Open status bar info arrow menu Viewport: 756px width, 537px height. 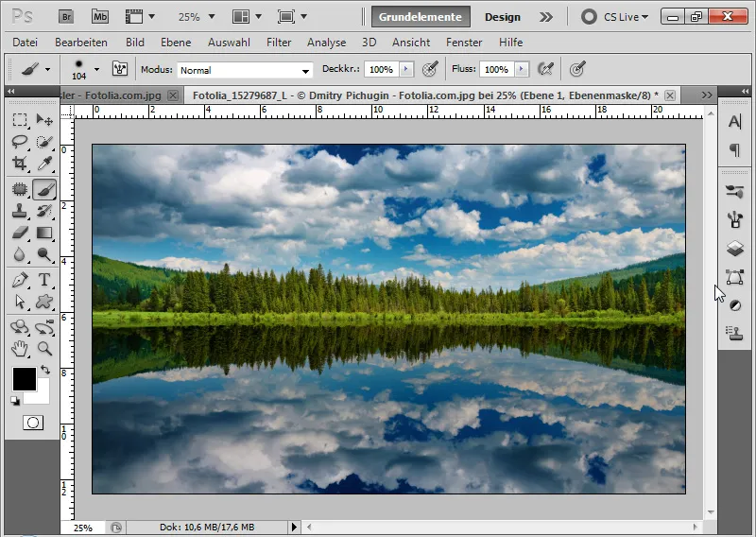point(294,527)
